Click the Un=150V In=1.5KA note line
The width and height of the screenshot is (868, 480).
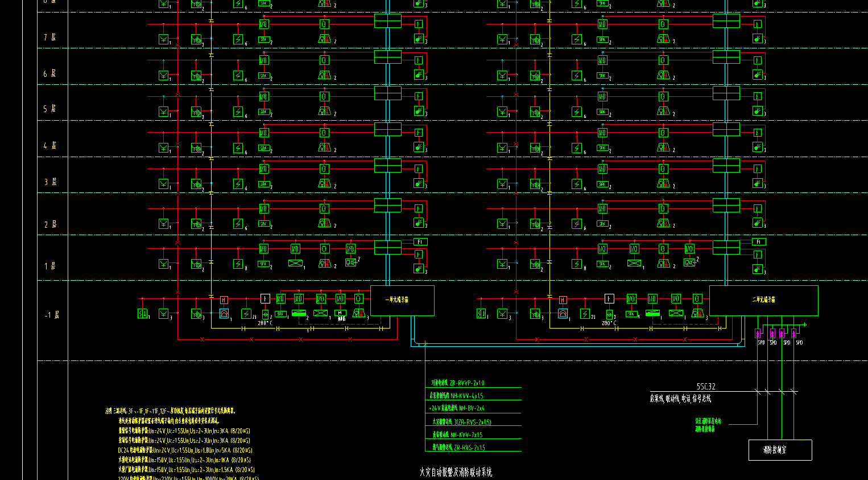pyautogui.click(x=187, y=470)
